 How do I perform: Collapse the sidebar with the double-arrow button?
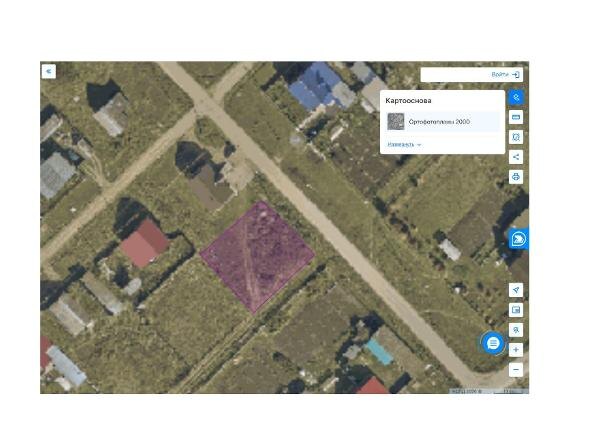coord(49,71)
